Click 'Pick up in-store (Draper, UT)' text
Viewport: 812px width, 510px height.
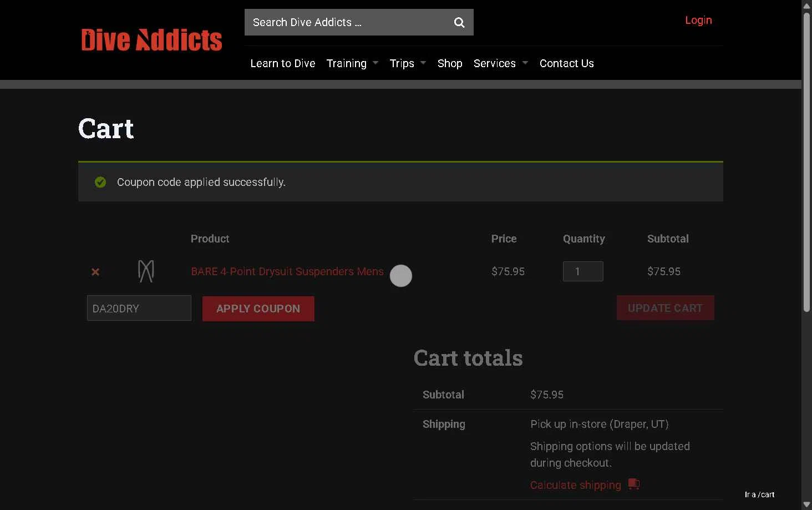pos(600,424)
